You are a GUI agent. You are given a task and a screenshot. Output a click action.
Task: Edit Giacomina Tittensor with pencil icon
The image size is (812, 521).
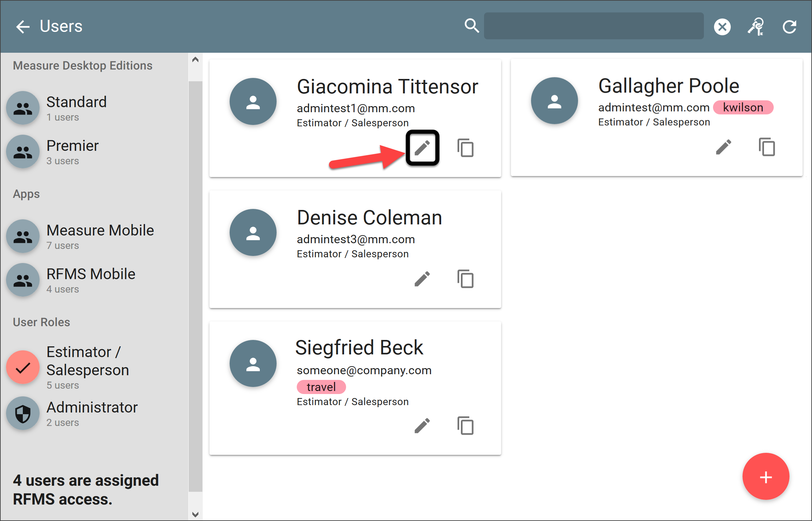[422, 148]
